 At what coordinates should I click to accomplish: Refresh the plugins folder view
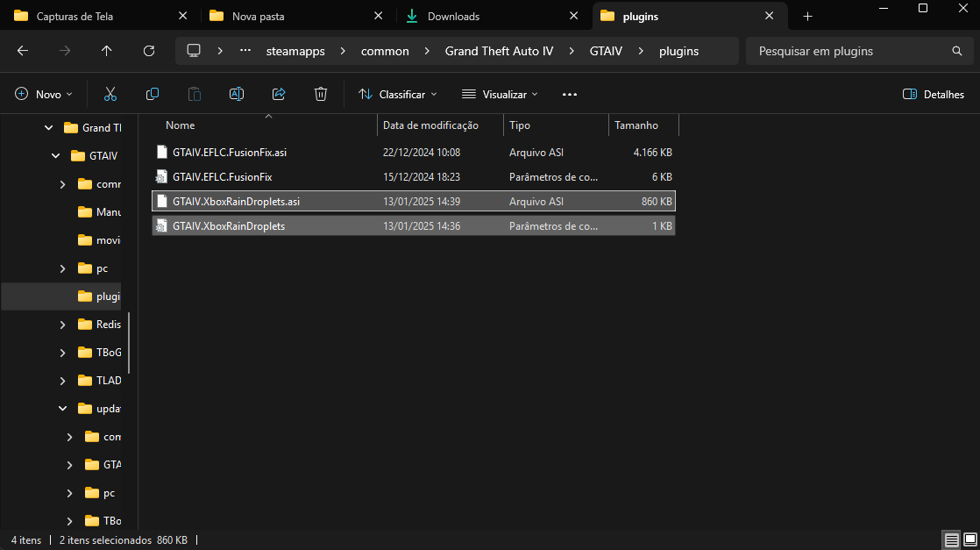[149, 51]
